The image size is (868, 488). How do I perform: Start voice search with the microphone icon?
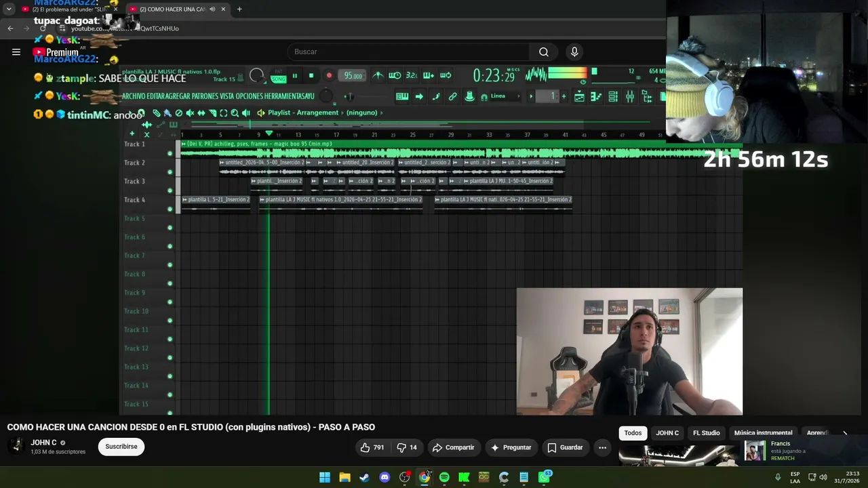click(574, 52)
